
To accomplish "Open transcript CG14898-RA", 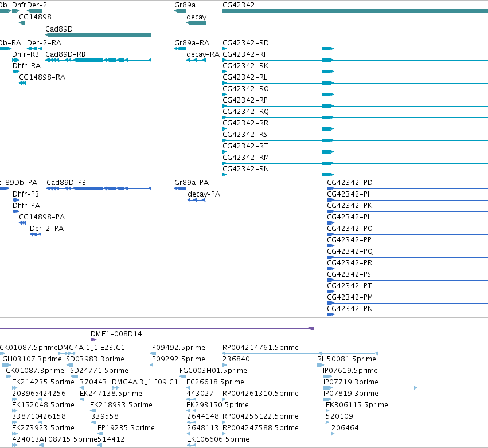I will 42,77.
